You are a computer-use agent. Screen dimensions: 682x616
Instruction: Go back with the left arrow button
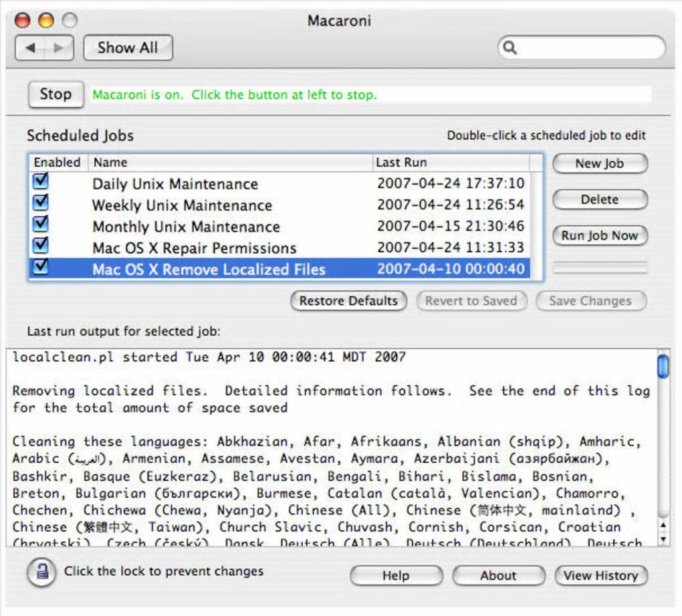pos(30,48)
